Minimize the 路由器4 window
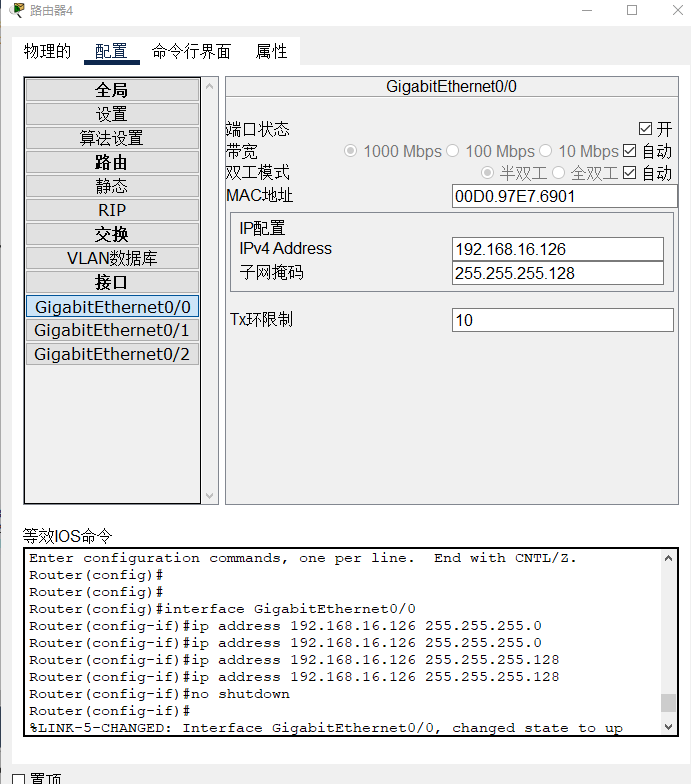 coord(587,10)
